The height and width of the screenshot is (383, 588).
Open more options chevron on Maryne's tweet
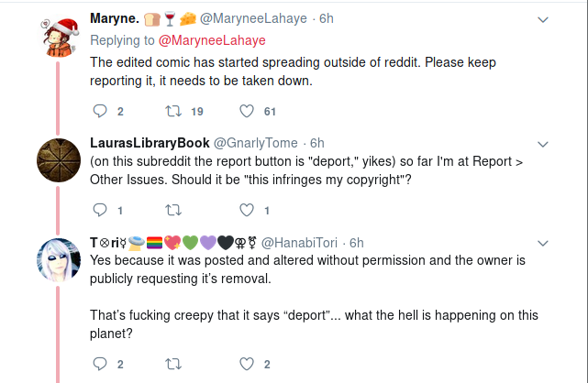(543, 19)
